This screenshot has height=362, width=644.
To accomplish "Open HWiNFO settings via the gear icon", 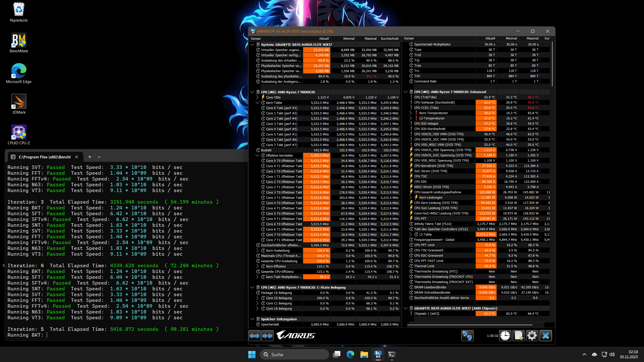I will pyautogui.click(x=532, y=335).
